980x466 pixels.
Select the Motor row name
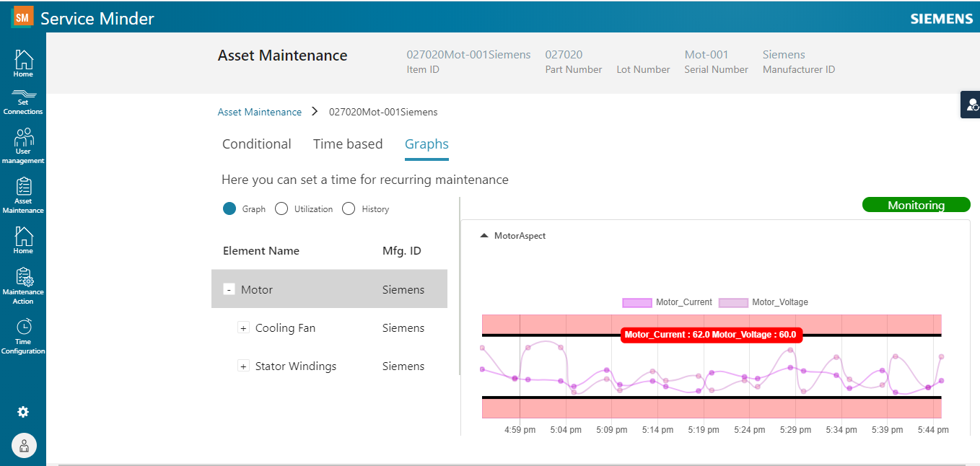pos(257,289)
